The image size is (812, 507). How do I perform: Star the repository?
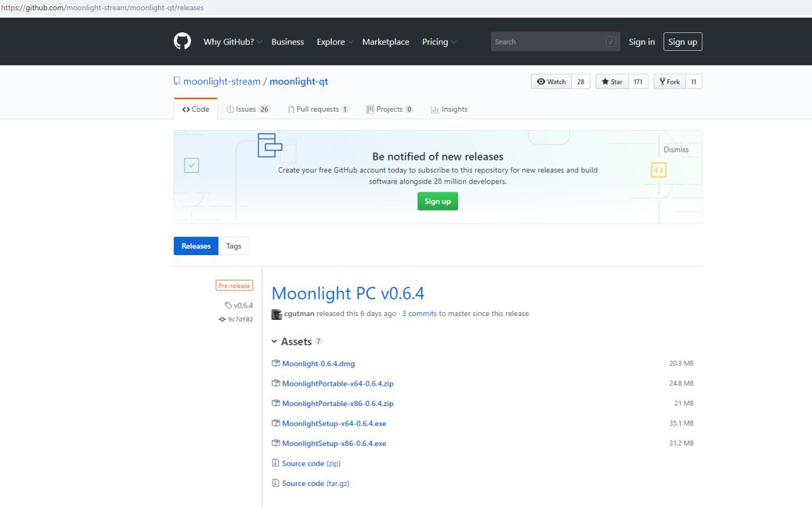[x=612, y=81]
